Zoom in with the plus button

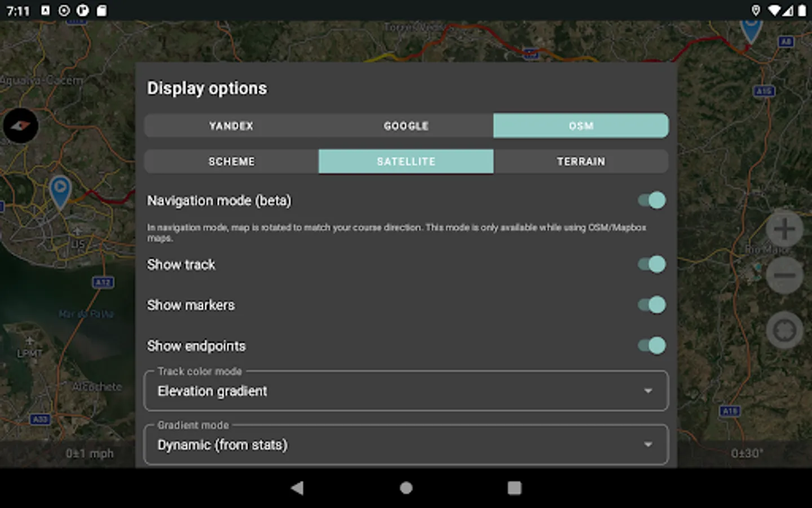[x=784, y=229]
